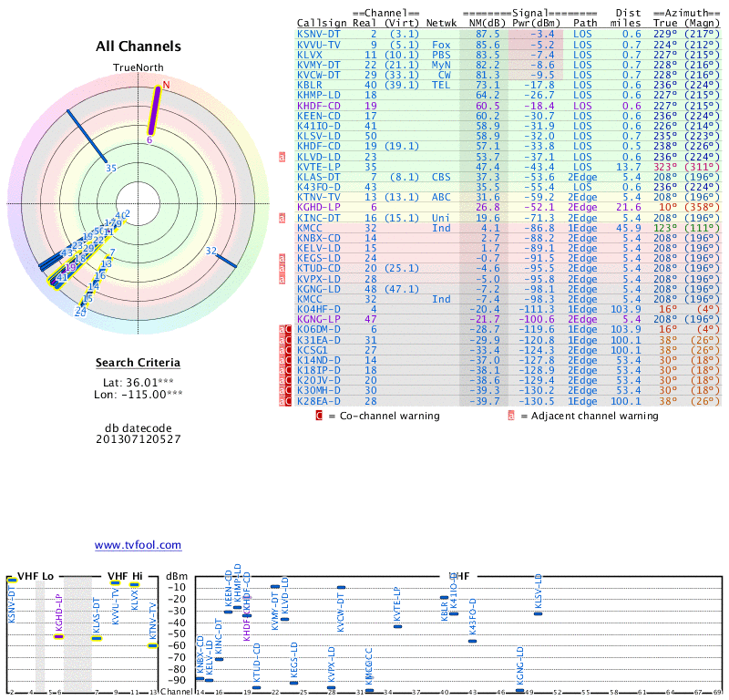
Task: Click the KGHD-LP callsign in table
Action: pyautogui.click(x=319, y=208)
